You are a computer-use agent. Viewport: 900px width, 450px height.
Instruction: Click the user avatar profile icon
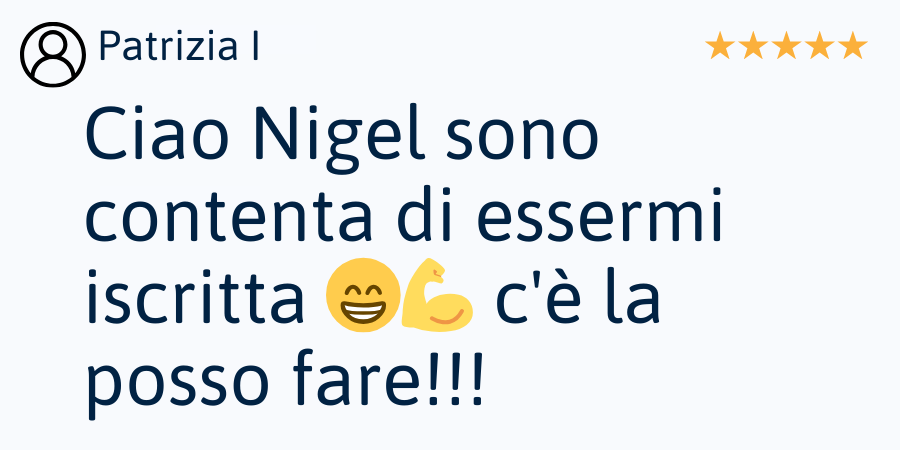53,55
